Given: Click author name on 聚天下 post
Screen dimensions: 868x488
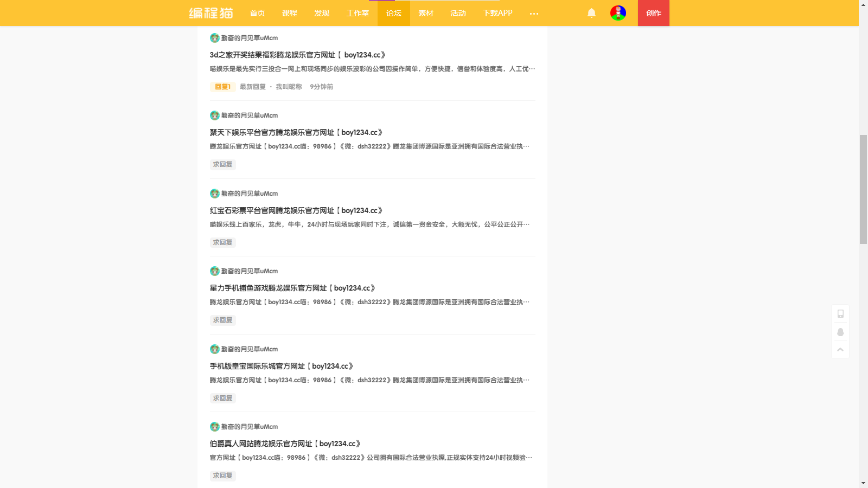Looking at the screenshot, I should [x=250, y=115].
